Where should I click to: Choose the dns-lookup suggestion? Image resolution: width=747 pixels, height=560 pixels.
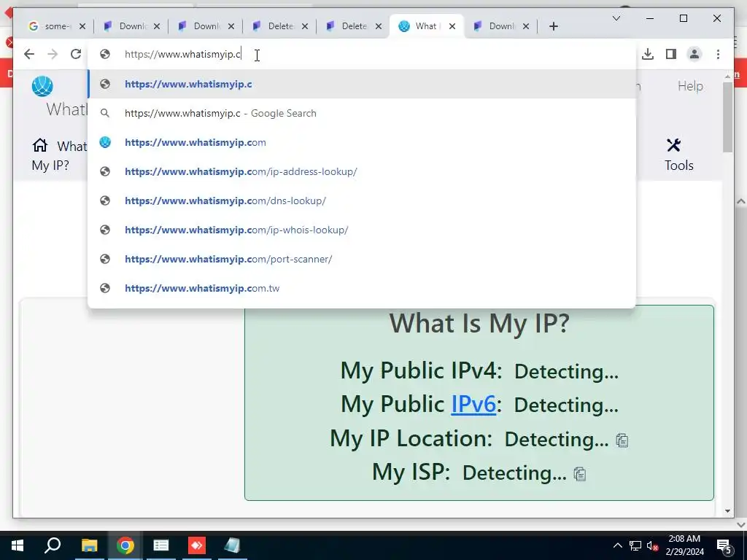pyautogui.click(x=362, y=201)
